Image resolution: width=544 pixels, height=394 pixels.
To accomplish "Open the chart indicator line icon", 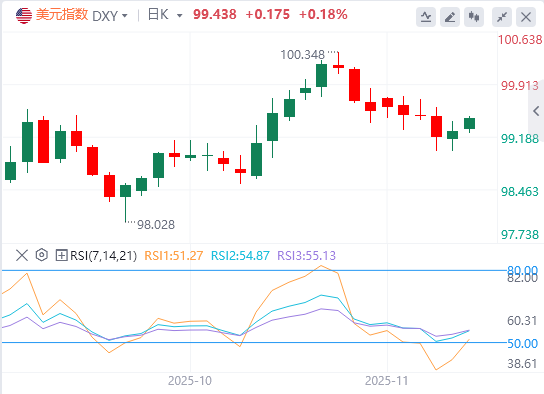I will 426,17.
